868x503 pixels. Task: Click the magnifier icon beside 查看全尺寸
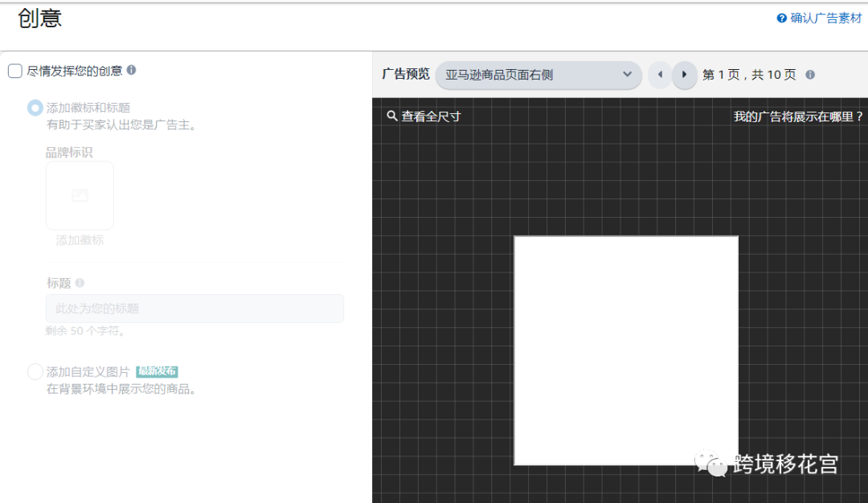392,116
